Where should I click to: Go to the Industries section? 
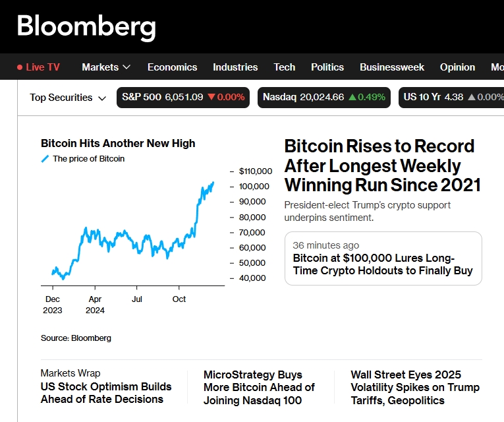[235, 67]
